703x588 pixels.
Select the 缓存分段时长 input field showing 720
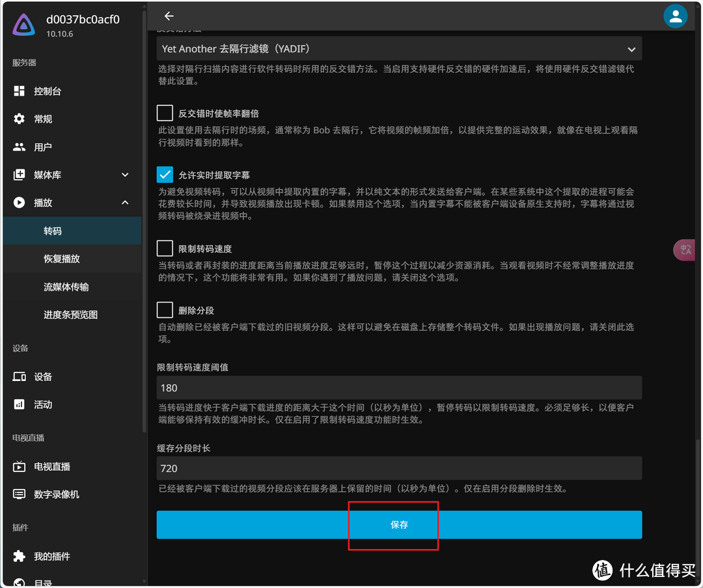399,468
